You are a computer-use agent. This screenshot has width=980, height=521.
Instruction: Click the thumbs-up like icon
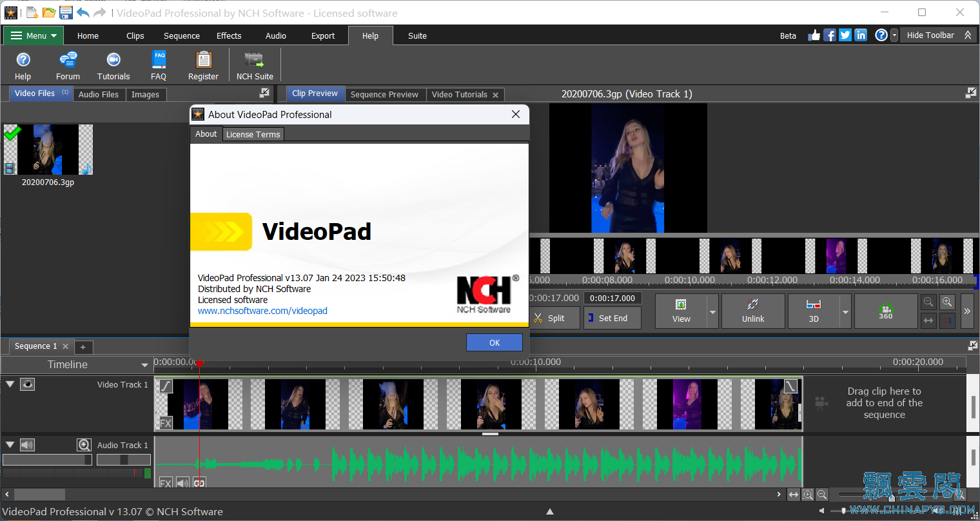(x=814, y=35)
